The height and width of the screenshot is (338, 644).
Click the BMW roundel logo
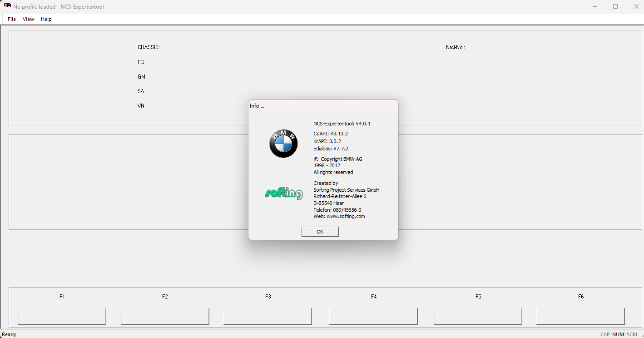click(x=283, y=144)
